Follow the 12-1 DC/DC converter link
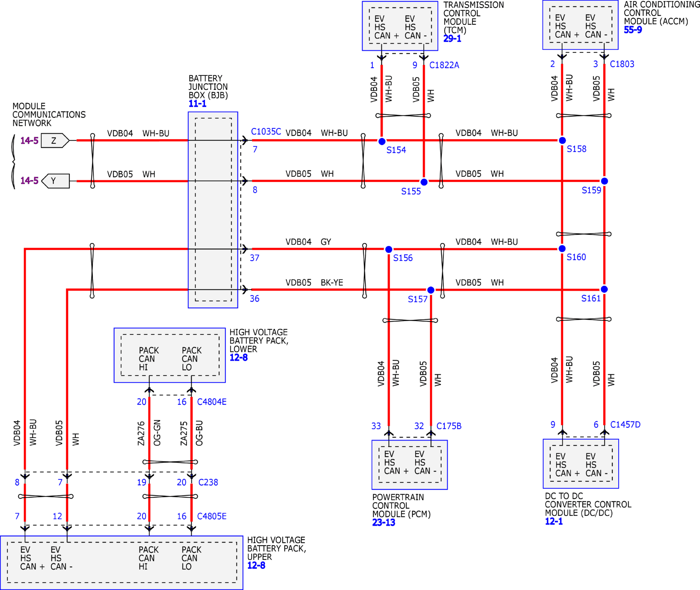Image resolution: width=700 pixels, height=590 pixels. click(554, 521)
